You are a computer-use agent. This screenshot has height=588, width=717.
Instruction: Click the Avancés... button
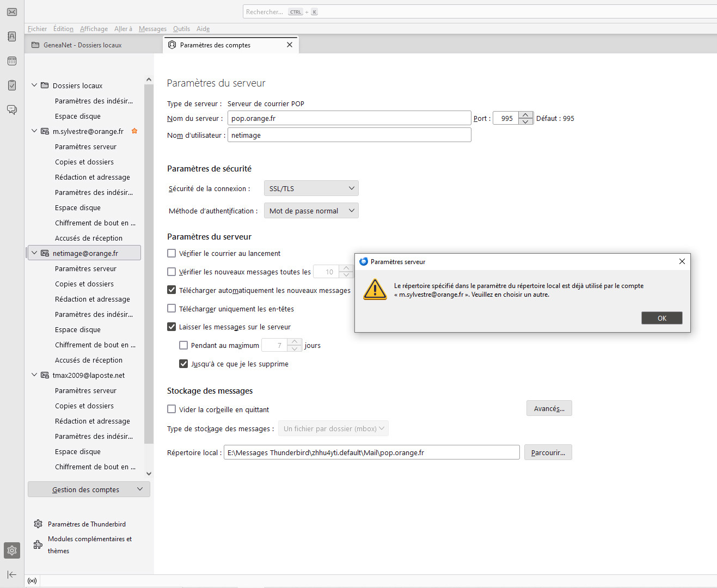[549, 408]
